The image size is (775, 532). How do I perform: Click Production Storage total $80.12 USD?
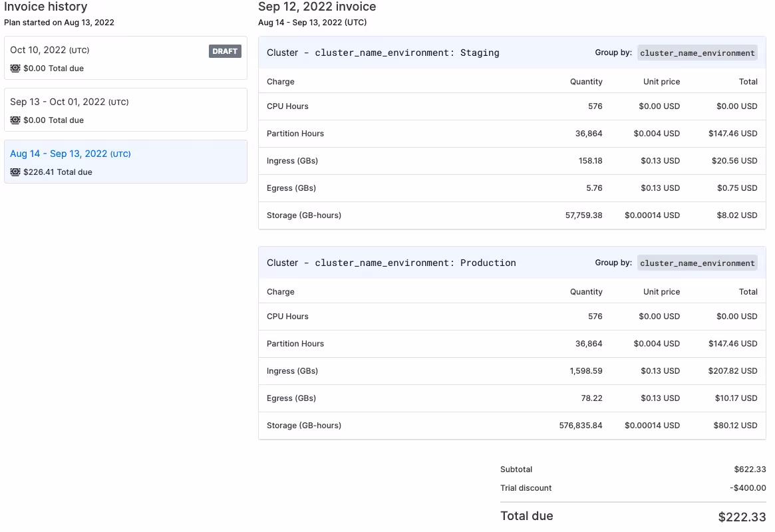coord(735,426)
